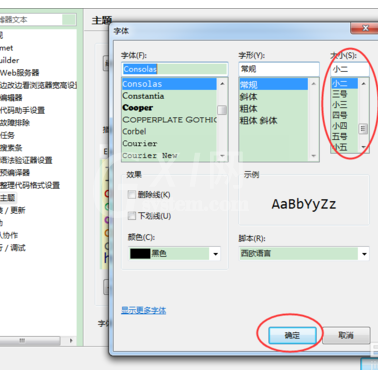Select 斜体 in the font style list
Viewport: 378px width, 370px height.
[x=273, y=97]
